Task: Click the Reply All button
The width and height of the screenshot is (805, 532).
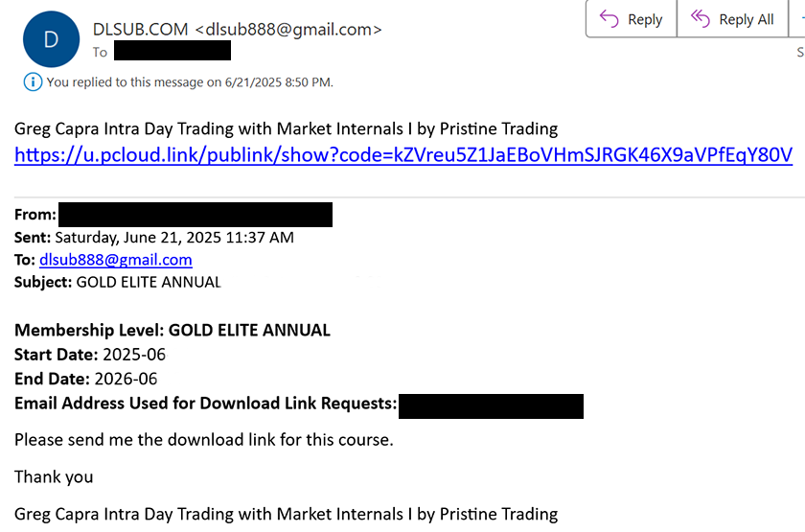Action: pyautogui.click(x=732, y=19)
